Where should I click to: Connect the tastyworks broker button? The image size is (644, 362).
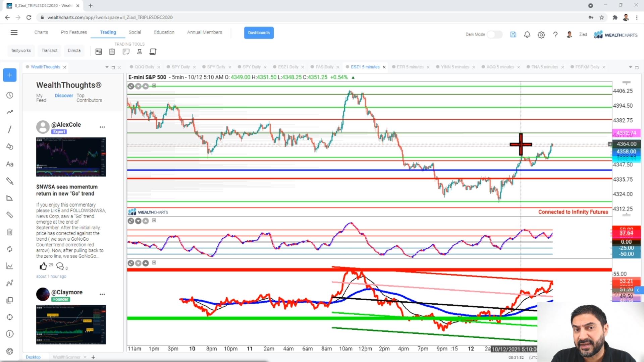(21, 51)
